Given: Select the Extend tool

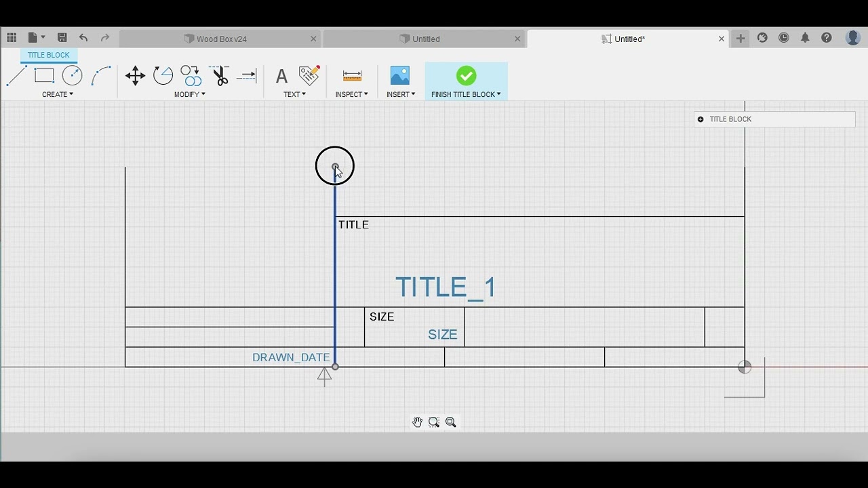Looking at the screenshot, I should (x=247, y=75).
